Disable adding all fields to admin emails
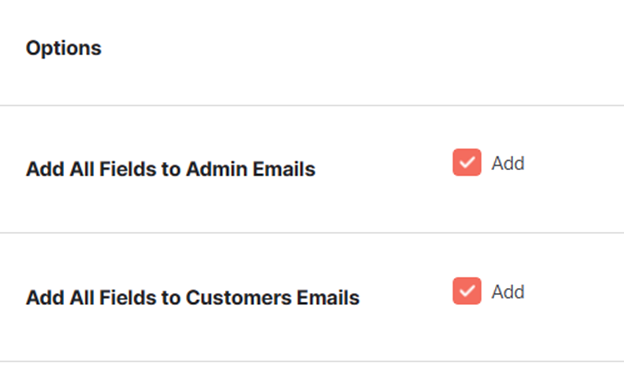This screenshot has height=387, width=624. point(467,162)
